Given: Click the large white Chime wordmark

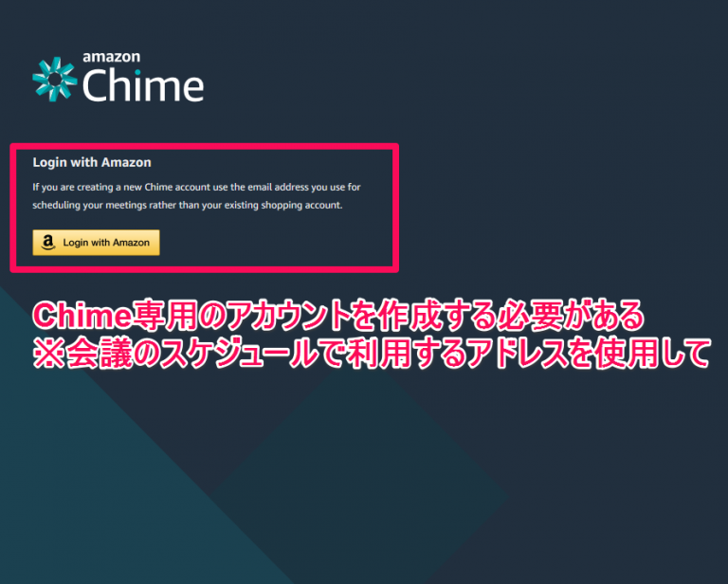Looking at the screenshot, I should click(143, 85).
